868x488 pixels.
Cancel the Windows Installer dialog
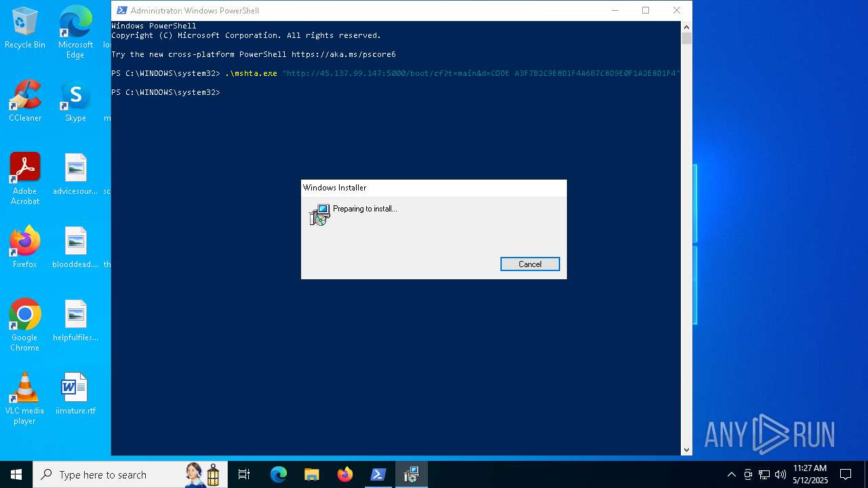(530, 264)
